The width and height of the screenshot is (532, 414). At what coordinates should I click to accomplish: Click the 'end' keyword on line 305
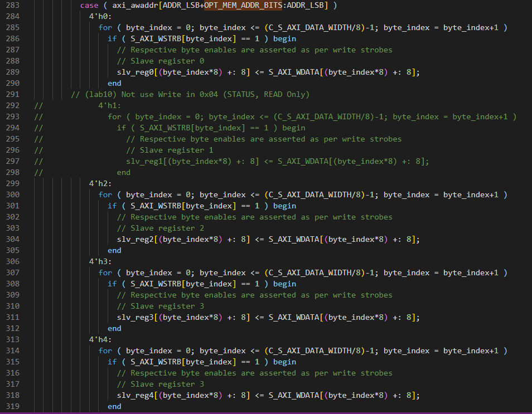tap(114, 251)
